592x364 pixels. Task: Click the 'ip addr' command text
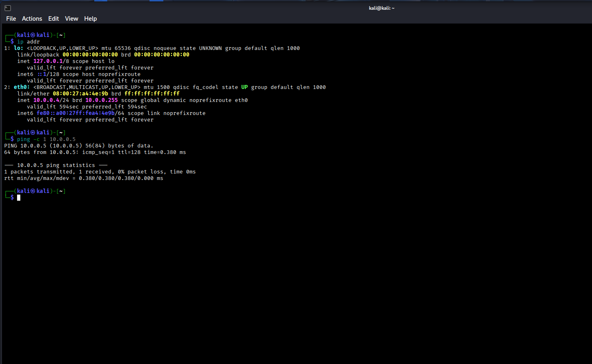tap(28, 42)
